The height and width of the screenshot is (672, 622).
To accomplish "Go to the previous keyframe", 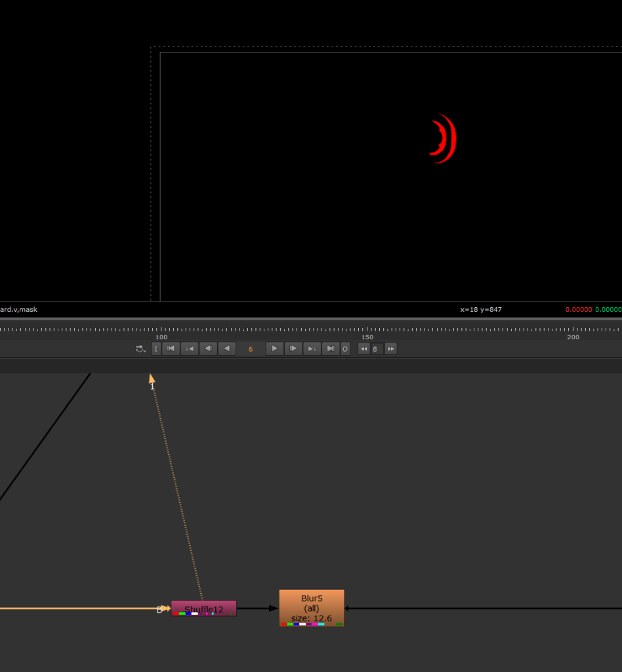I will click(190, 349).
